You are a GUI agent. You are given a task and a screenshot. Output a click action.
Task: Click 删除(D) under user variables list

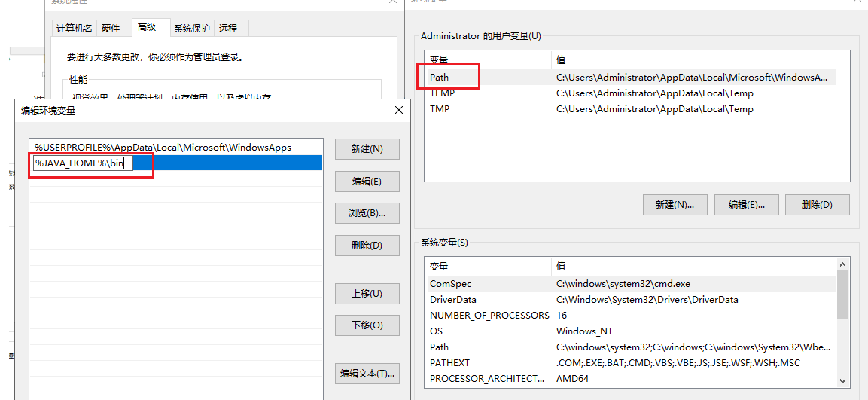[817, 205]
